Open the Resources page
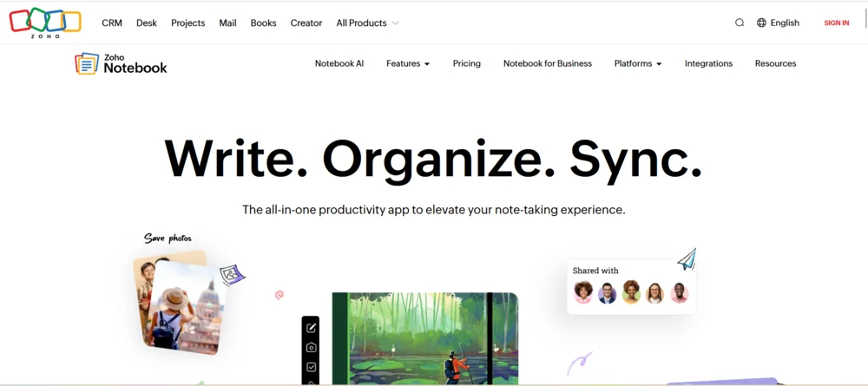Viewport: 868px width, 386px height. pyautogui.click(x=775, y=63)
